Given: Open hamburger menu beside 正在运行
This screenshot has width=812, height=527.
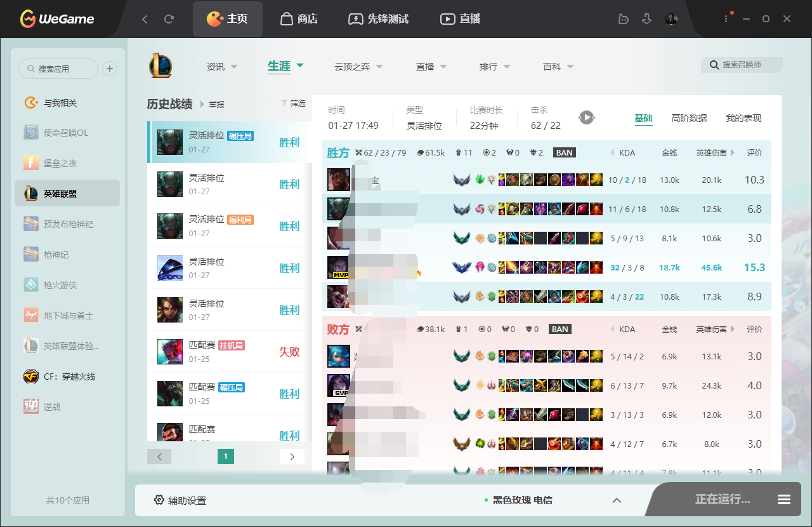Looking at the screenshot, I should [x=784, y=500].
